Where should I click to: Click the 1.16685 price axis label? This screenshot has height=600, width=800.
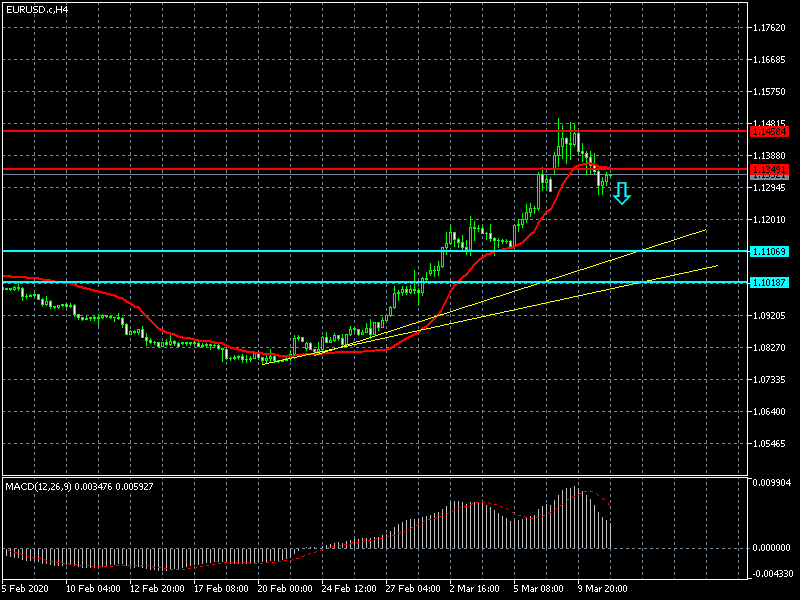(x=769, y=60)
